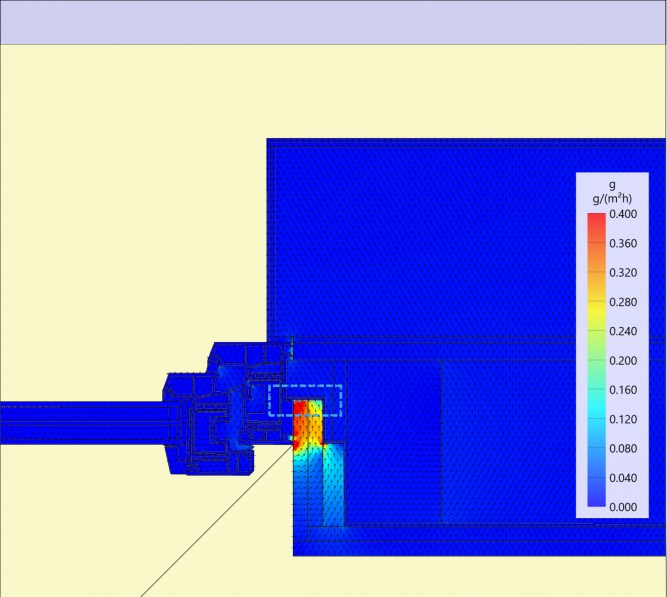The width and height of the screenshot is (667, 597).
Task: Click the 0.080 legend value
Action: 623,448
